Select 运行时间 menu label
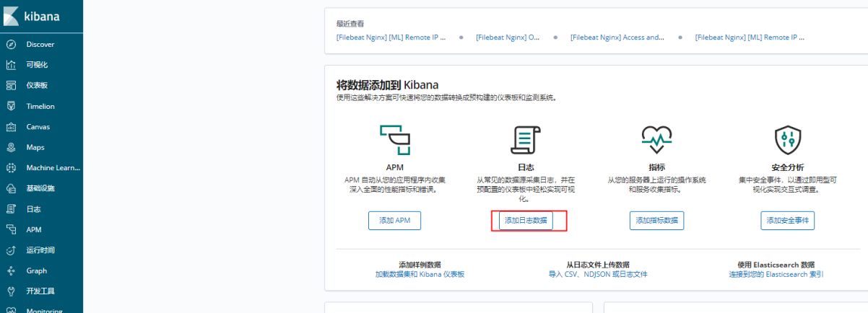 (x=40, y=250)
